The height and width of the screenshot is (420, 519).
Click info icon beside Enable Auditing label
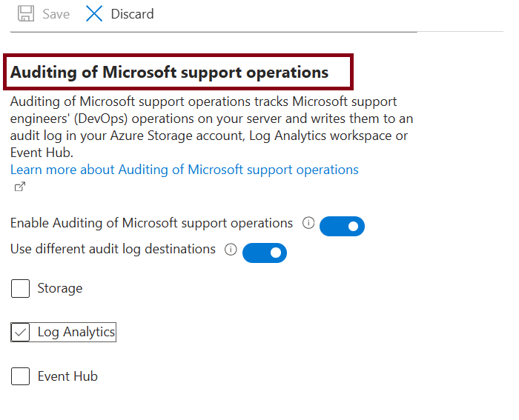(x=309, y=223)
